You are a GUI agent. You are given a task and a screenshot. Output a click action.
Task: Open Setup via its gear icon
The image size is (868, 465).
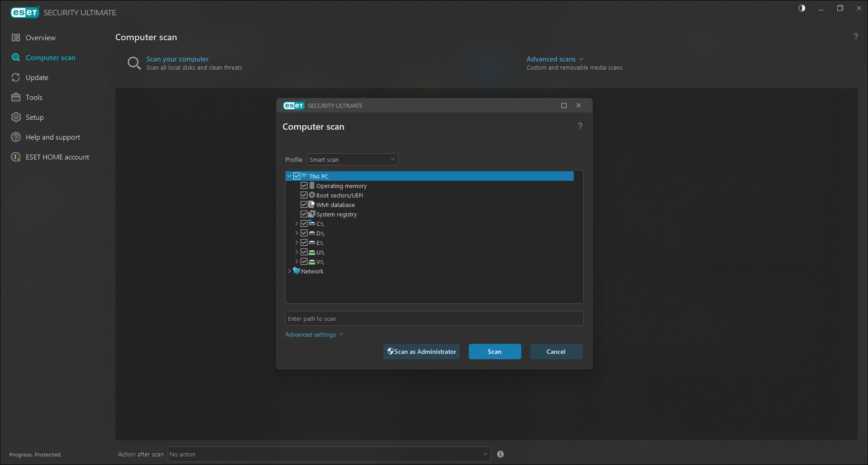(x=16, y=117)
